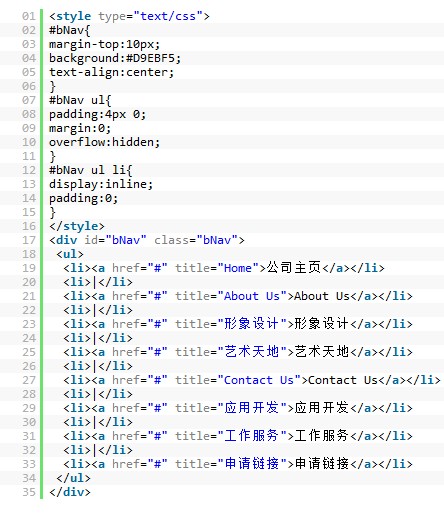
Task: Click the closing '</ul>' tag
Action: pyautogui.click(x=73, y=478)
